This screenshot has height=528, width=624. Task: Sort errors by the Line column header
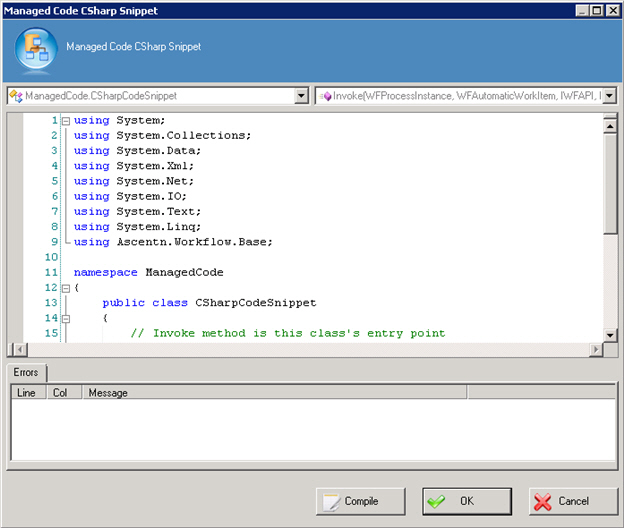pyautogui.click(x=26, y=393)
